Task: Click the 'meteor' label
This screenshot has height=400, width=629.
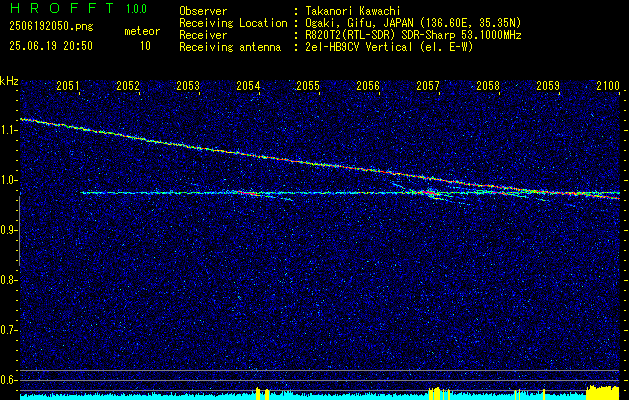Action: 142,31
